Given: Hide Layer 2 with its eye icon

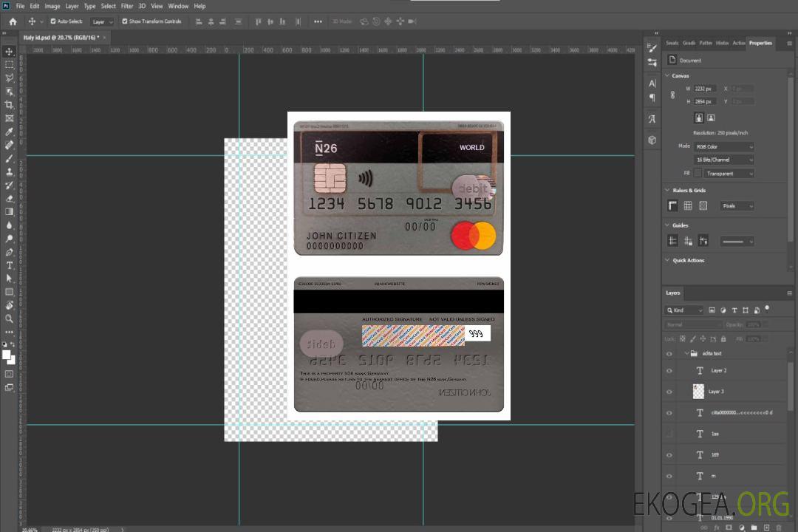Looking at the screenshot, I should (x=669, y=371).
